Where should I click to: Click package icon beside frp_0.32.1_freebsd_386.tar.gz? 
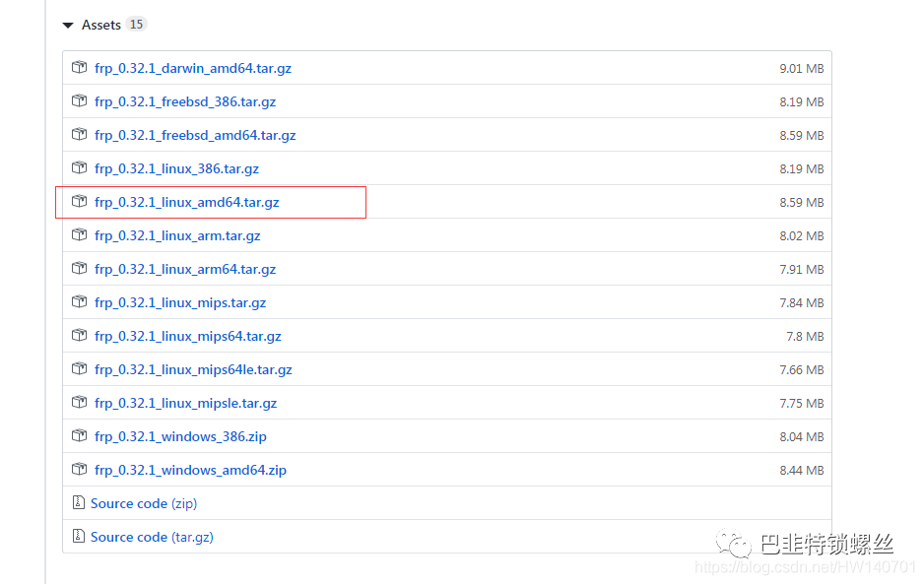click(x=79, y=100)
